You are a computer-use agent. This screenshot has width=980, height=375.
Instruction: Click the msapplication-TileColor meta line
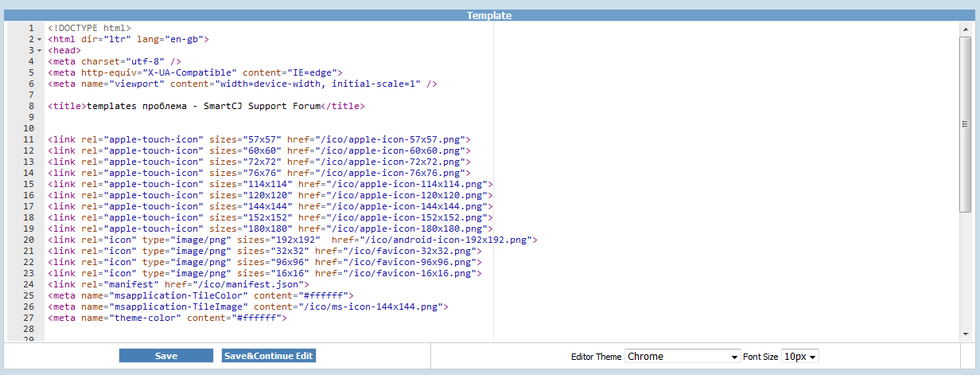(x=200, y=295)
